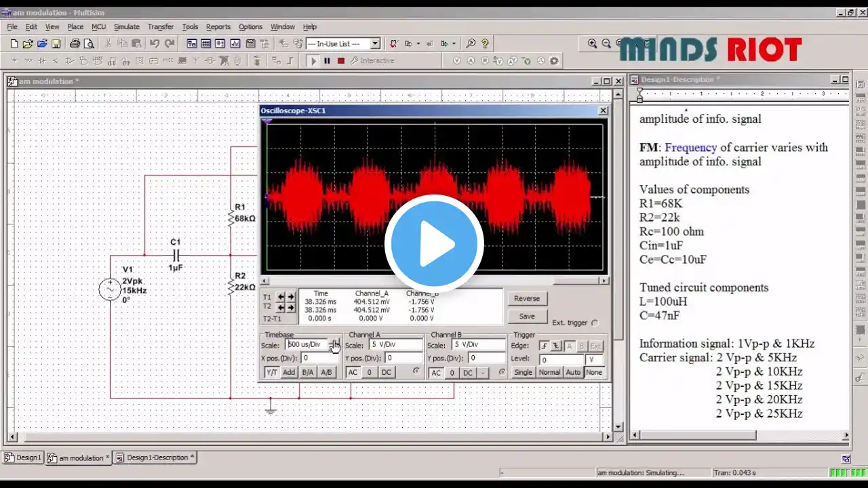Viewport: 868px width, 488px height.
Task: Select falling edge trigger
Action: 555,346
